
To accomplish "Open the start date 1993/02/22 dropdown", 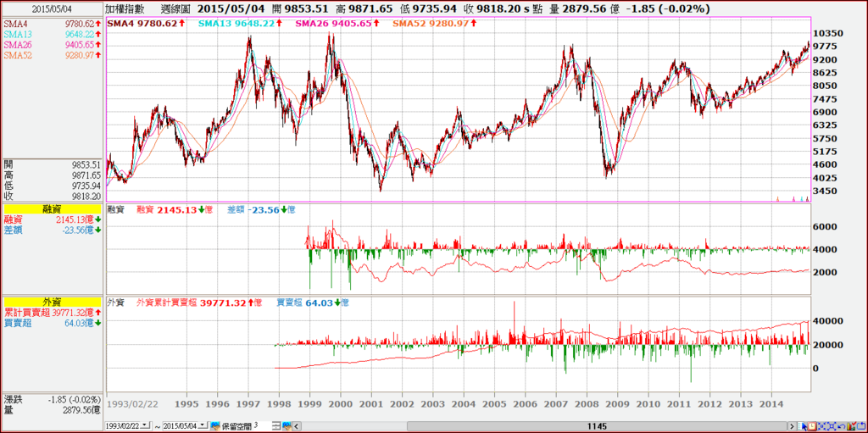I will click(x=145, y=425).
